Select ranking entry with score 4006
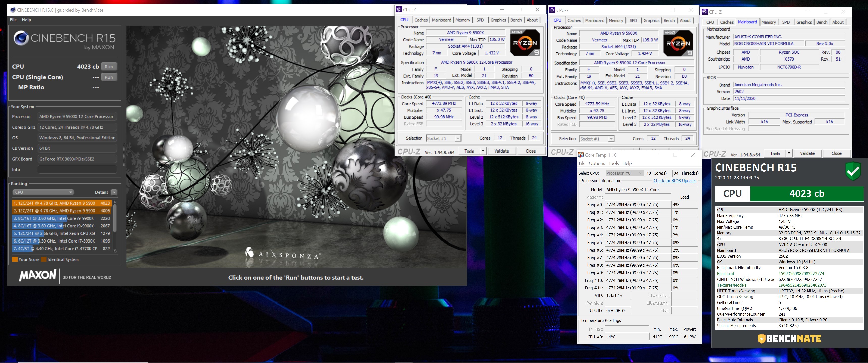Viewport: 868px width, 363px height. coord(62,211)
